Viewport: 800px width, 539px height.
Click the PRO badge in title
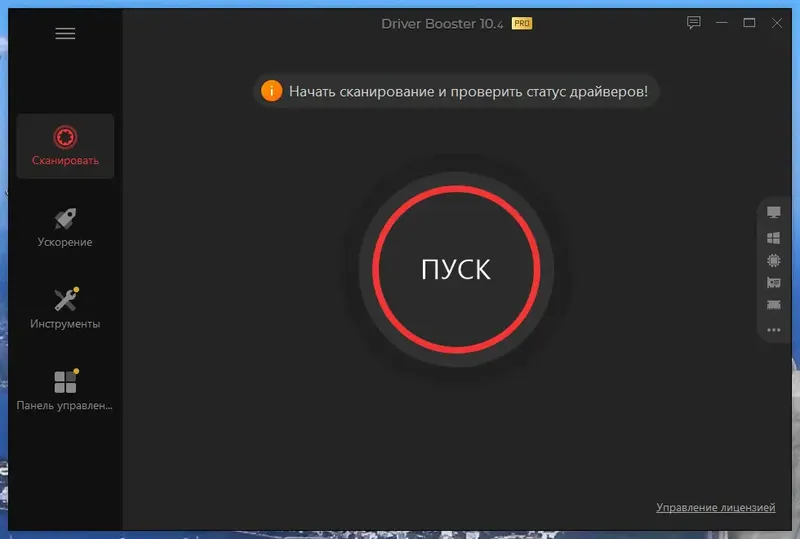pos(521,23)
